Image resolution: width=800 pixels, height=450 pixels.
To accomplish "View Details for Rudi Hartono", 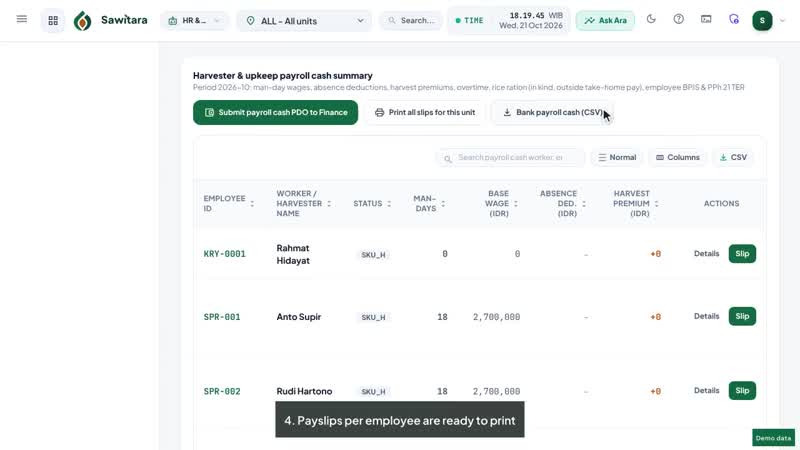I will click(x=706, y=390).
